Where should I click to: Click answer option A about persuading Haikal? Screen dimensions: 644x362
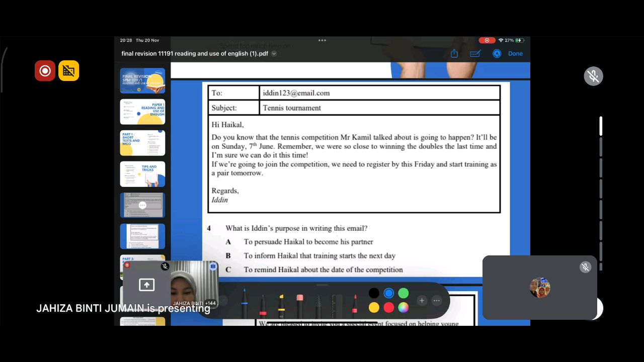click(x=308, y=242)
